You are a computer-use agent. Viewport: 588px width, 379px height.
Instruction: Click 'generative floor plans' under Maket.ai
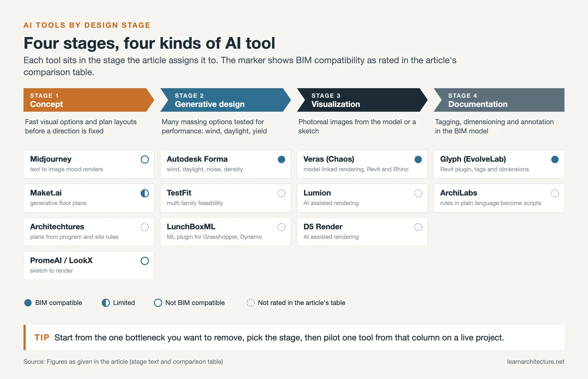click(58, 203)
